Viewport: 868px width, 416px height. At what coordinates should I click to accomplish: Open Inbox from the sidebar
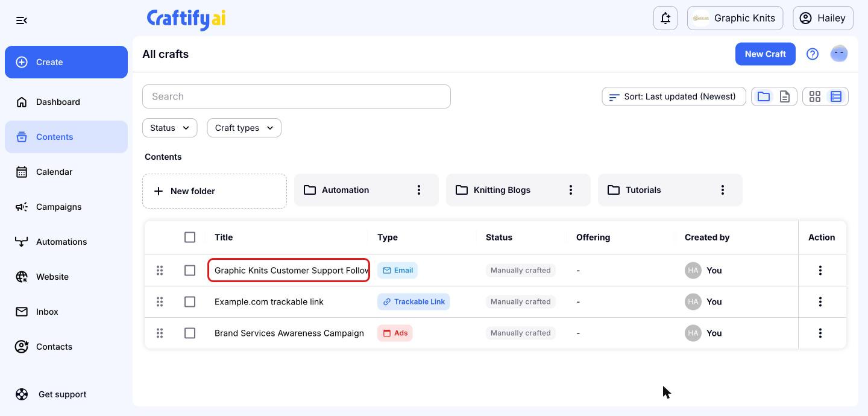pyautogui.click(x=66, y=312)
